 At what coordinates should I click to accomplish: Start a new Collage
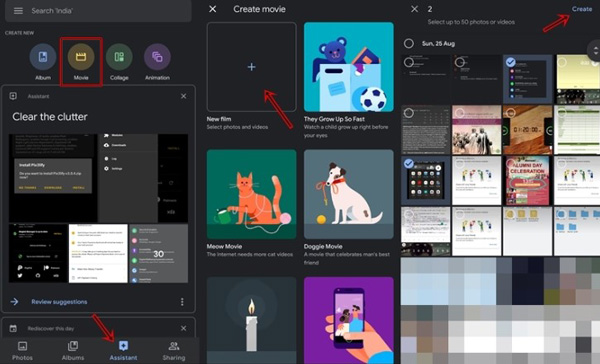pos(119,57)
